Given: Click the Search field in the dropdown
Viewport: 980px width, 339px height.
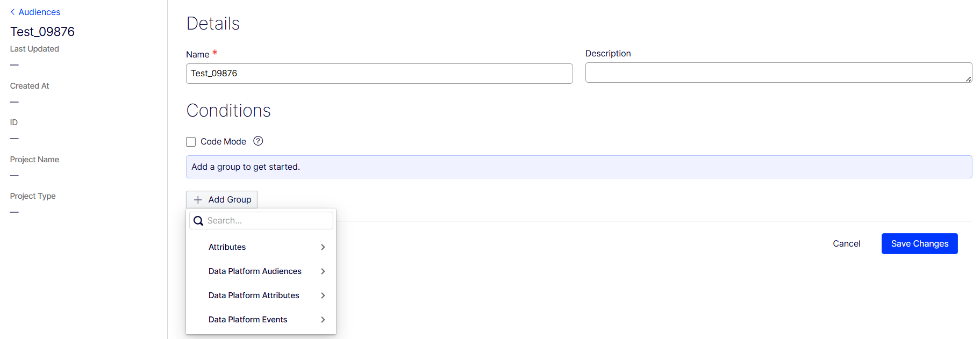Looking at the screenshot, I should [268, 221].
